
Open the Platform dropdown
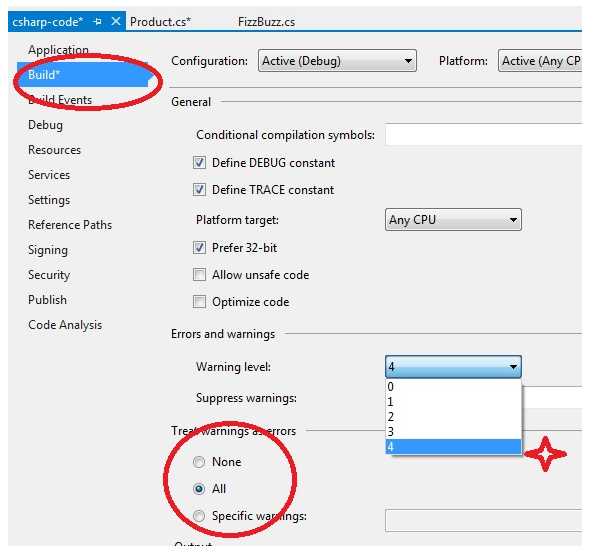540,61
